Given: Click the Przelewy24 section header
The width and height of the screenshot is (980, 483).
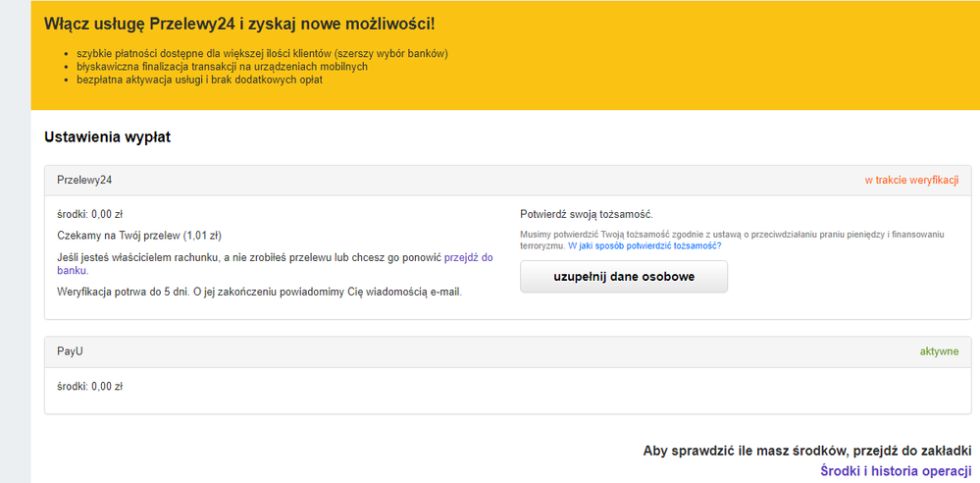Looking at the screenshot, I should tap(507, 181).
